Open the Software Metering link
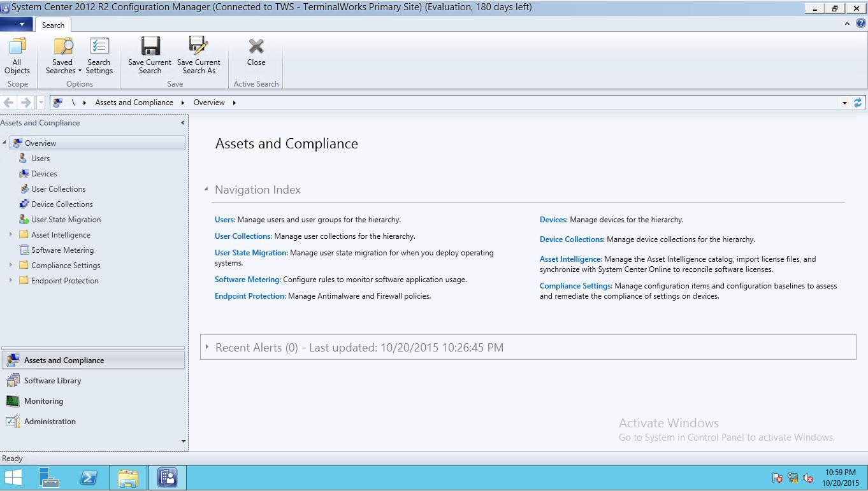Viewport: 868px width, 491px height. click(247, 280)
